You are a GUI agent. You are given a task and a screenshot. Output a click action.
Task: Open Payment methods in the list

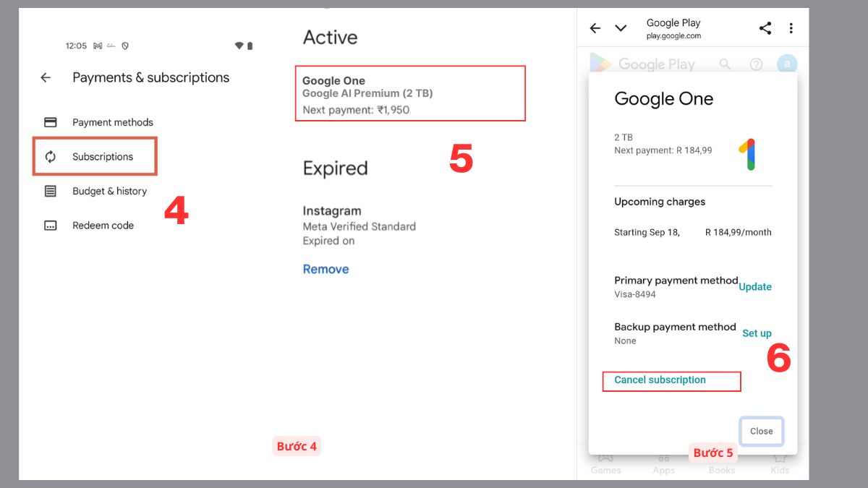click(x=113, y=122)
